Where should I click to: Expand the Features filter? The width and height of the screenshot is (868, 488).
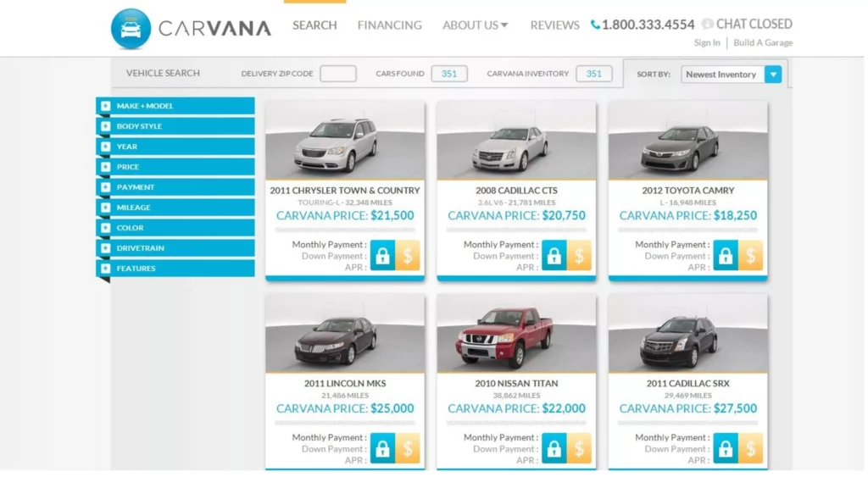coord(175,269)
